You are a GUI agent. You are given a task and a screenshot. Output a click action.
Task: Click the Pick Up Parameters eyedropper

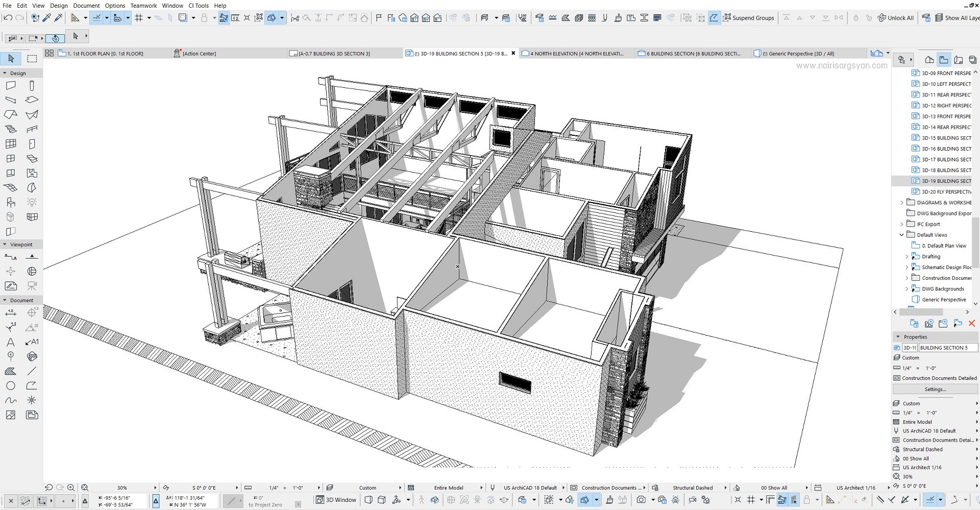click(x=46, y=18)
